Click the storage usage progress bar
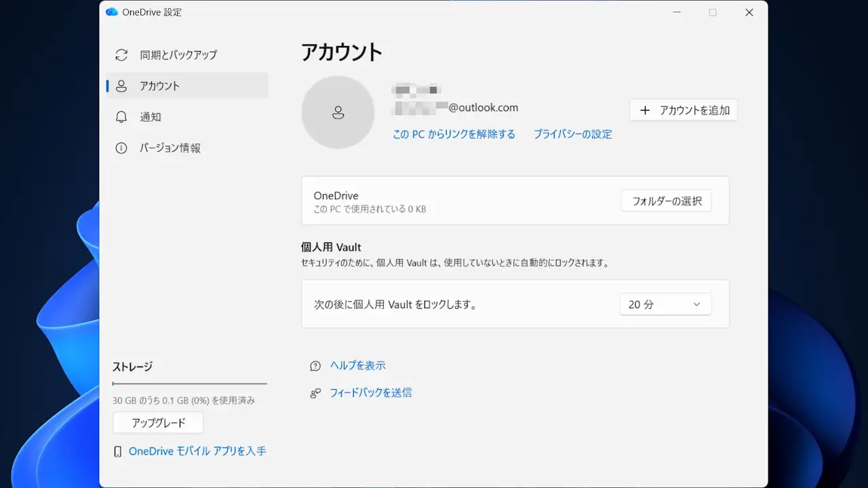This screenshot has height=488, width=868. coord(190,384)
